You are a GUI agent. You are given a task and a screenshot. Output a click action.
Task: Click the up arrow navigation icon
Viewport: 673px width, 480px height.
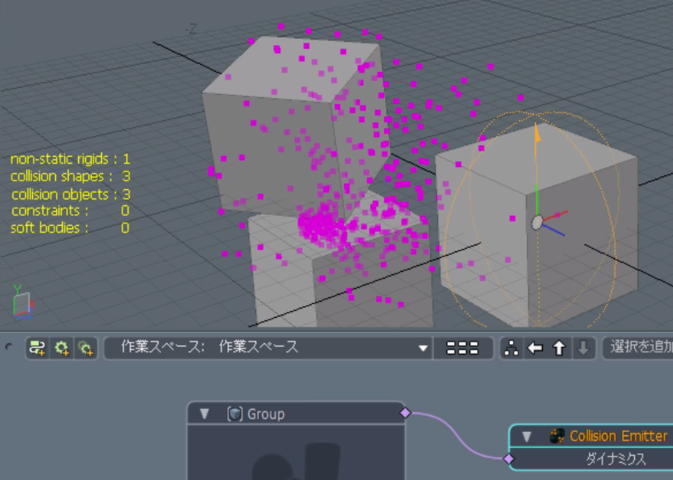(x=559, y=348)
